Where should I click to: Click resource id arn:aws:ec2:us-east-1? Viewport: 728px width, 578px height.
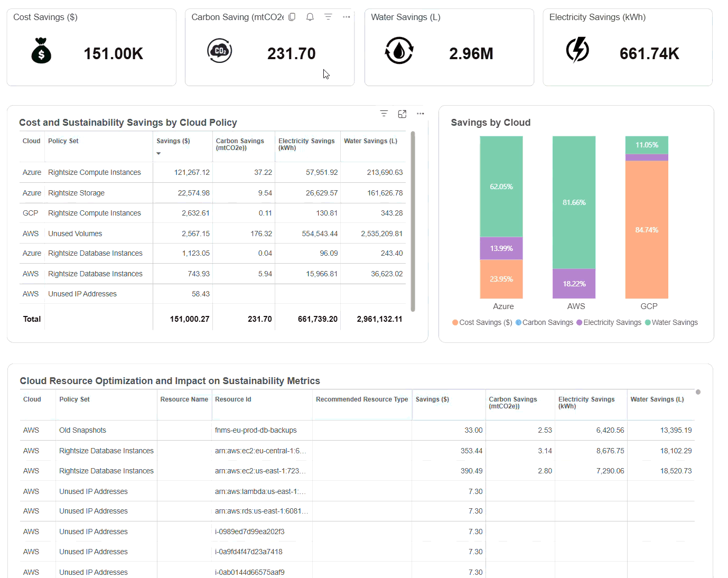(x=260, y=471)
